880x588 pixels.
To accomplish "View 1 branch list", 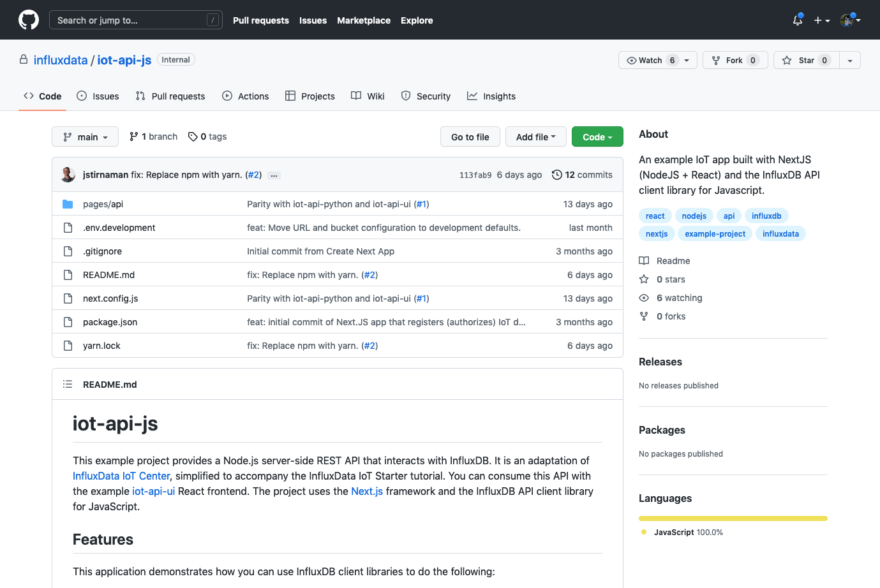I will pyautogui.click(x=153, y=136).
